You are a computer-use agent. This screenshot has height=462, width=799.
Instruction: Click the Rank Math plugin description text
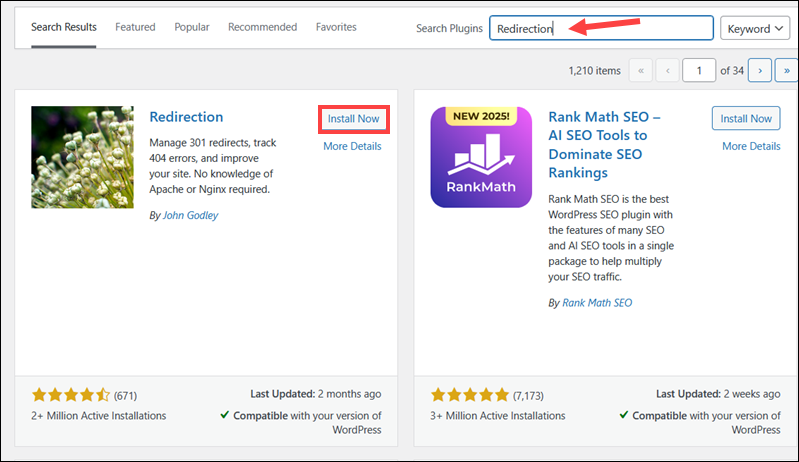(x=611, y=238)
